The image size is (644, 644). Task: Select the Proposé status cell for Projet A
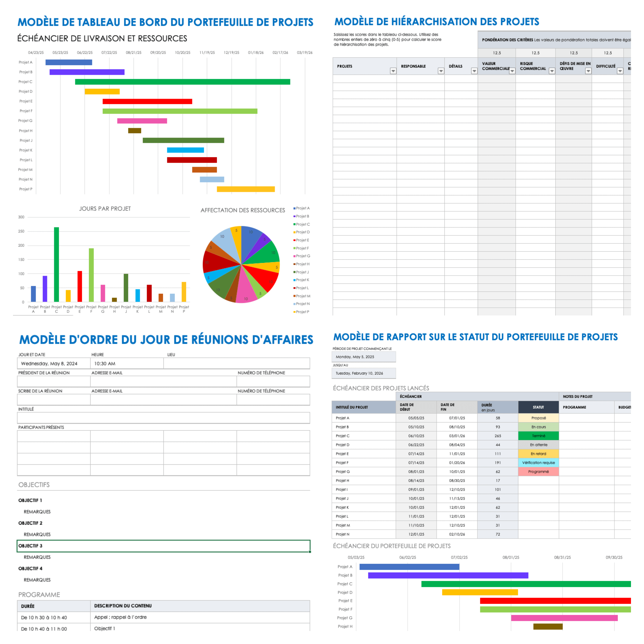tap(538, 418)
